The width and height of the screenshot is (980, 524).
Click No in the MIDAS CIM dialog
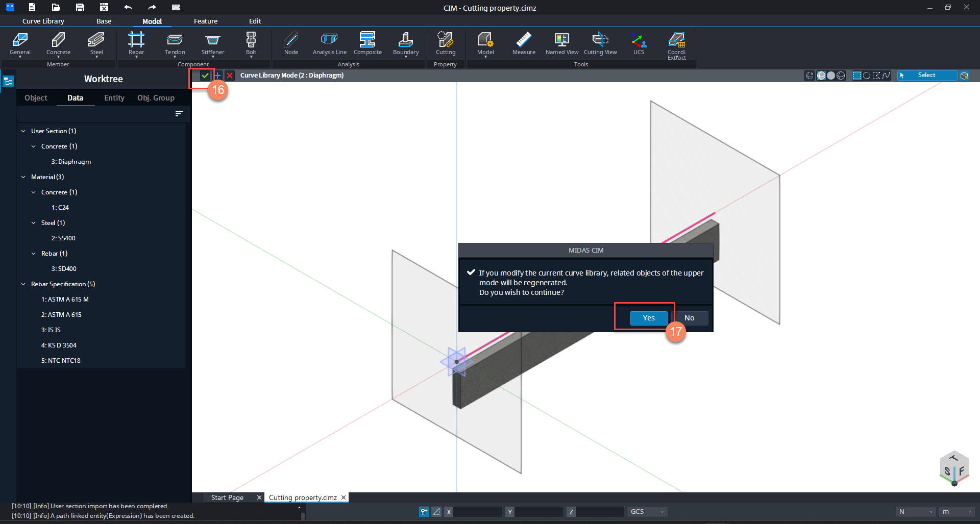tap(689, 318)
